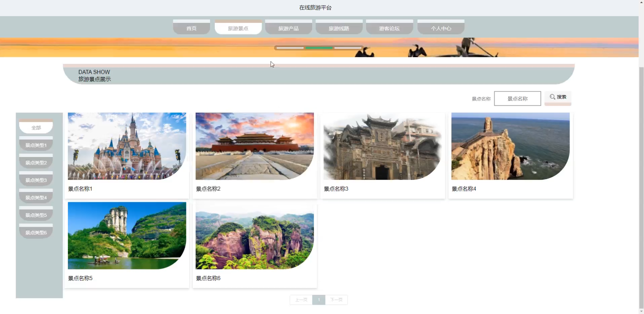View the 景点名称2 palace image
644x314 pixels.
[254, 146]
